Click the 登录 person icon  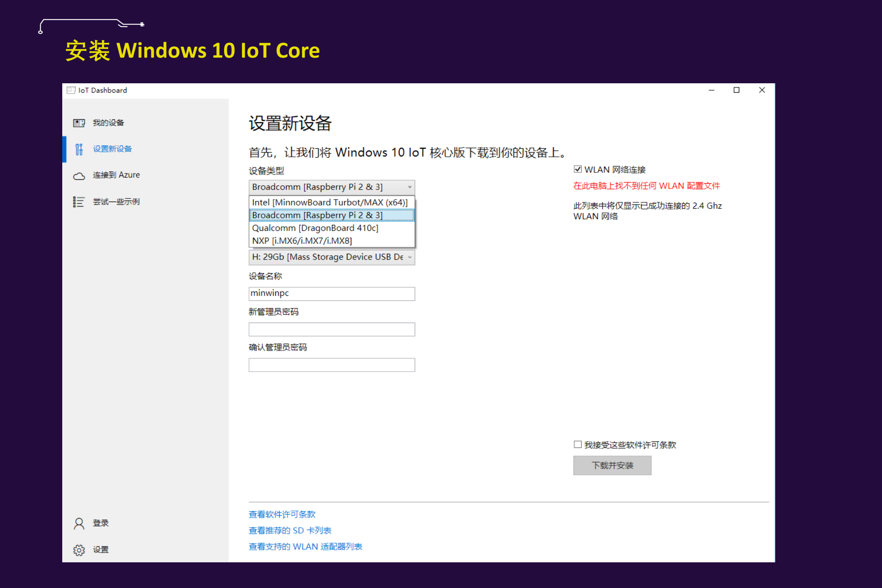79,523
